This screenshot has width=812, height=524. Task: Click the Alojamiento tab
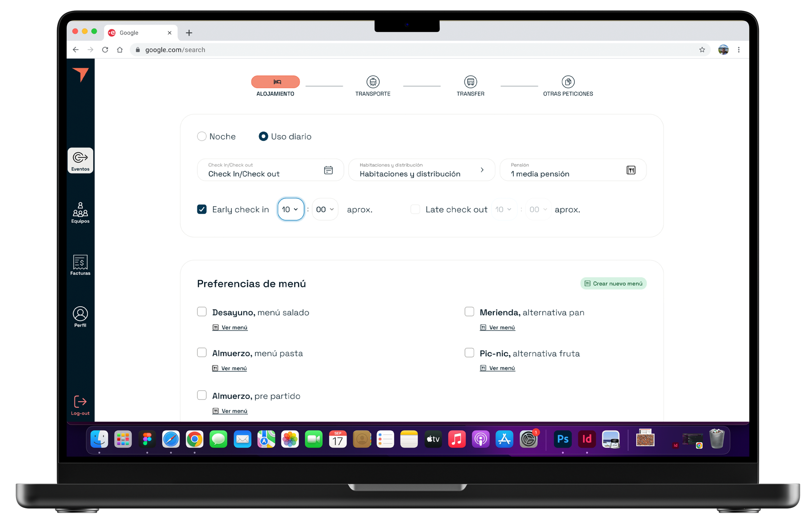click(x=275, y=85)
